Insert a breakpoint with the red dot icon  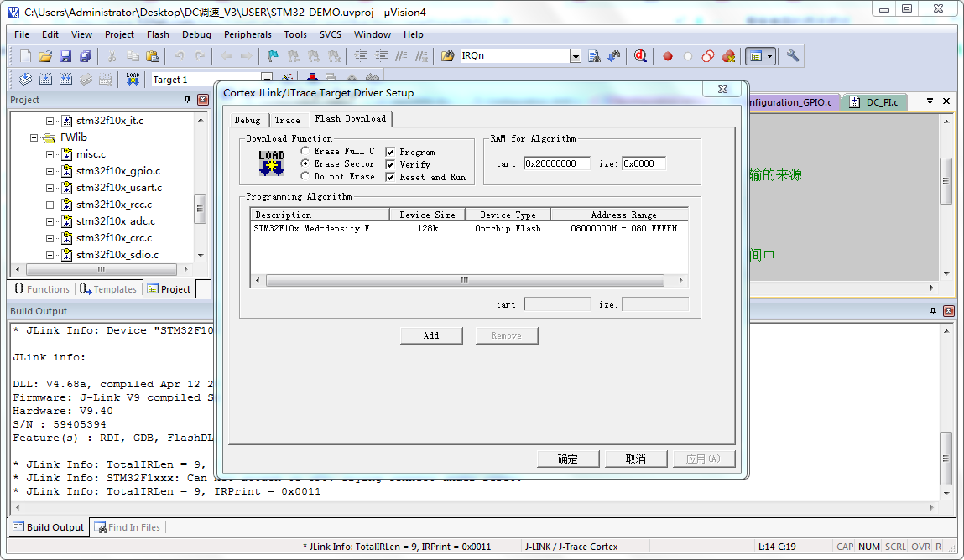coord(668,56)
